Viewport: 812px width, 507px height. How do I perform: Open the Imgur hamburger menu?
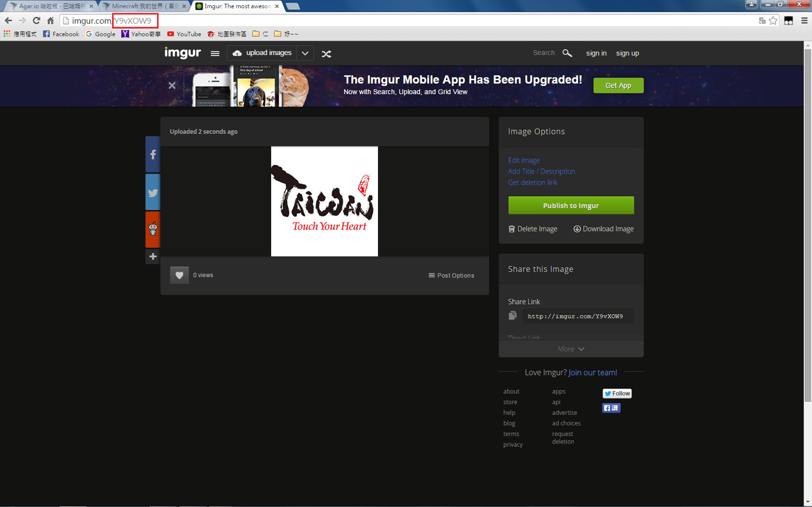[x=215, y=53]
